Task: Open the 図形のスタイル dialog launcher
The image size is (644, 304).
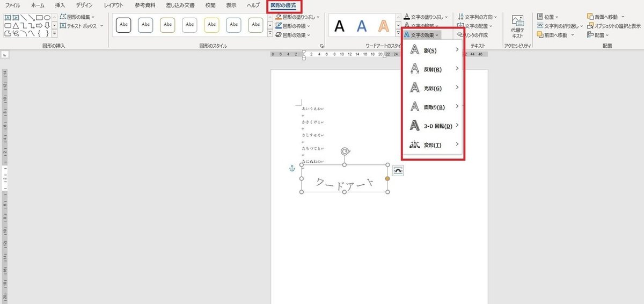Action: coord(322,46)
